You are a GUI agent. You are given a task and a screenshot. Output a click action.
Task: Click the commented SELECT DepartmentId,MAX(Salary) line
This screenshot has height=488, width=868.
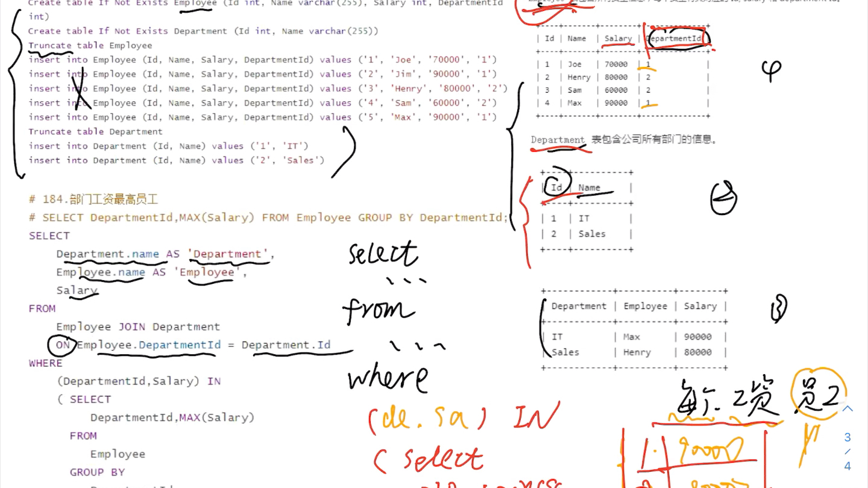coord(269,217)
